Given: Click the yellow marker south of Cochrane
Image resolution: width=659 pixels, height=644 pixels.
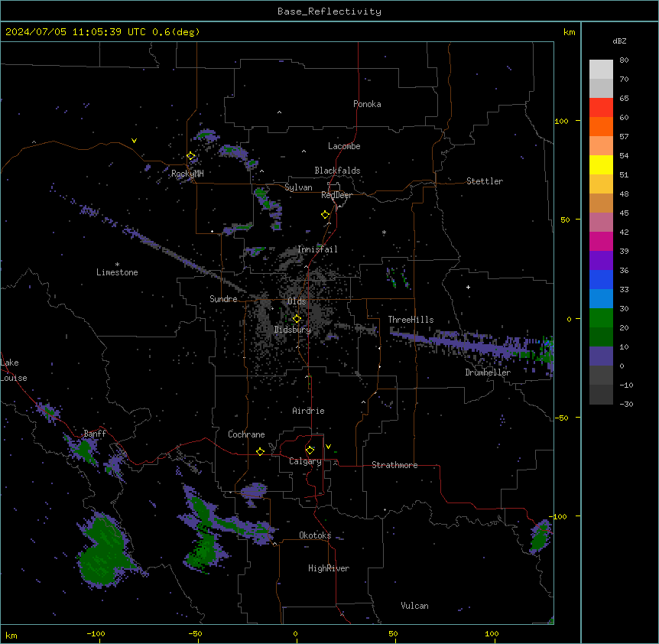Looking at the screenshot, I should pos(260,451).
